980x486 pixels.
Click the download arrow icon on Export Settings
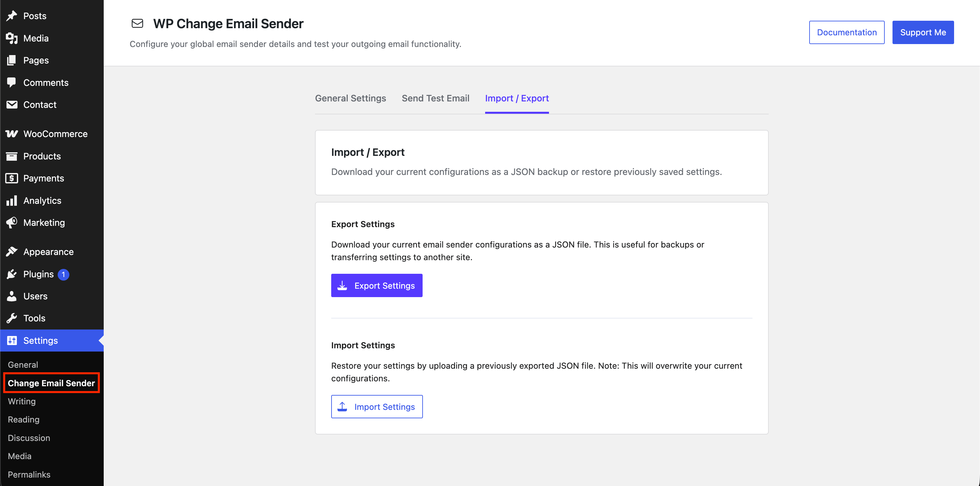(x=343, y=285)
